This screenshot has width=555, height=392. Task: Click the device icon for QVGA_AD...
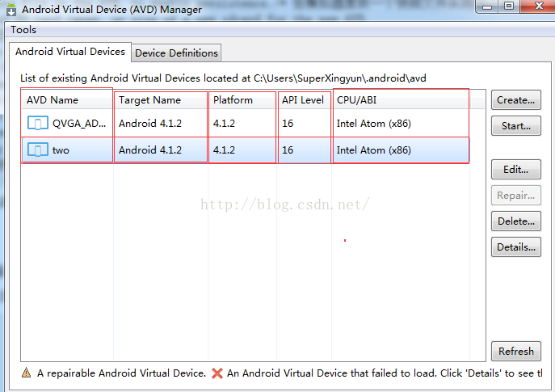coord(38,123)
